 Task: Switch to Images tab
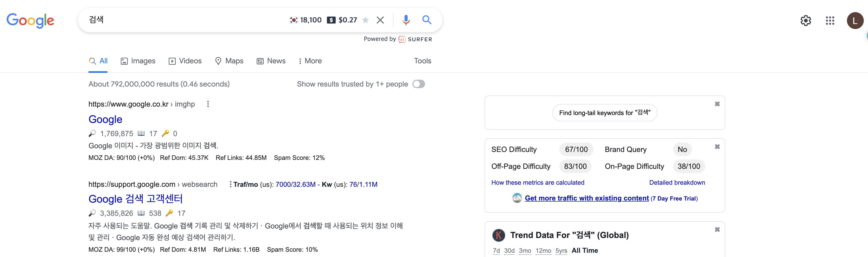click(x=138, y=61)
